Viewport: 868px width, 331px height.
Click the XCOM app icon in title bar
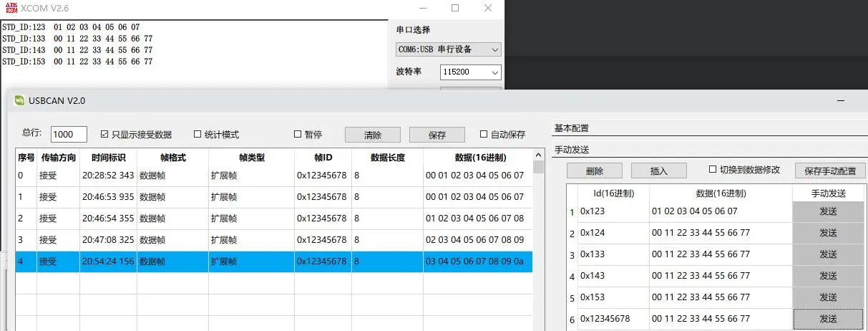(9, 8)
